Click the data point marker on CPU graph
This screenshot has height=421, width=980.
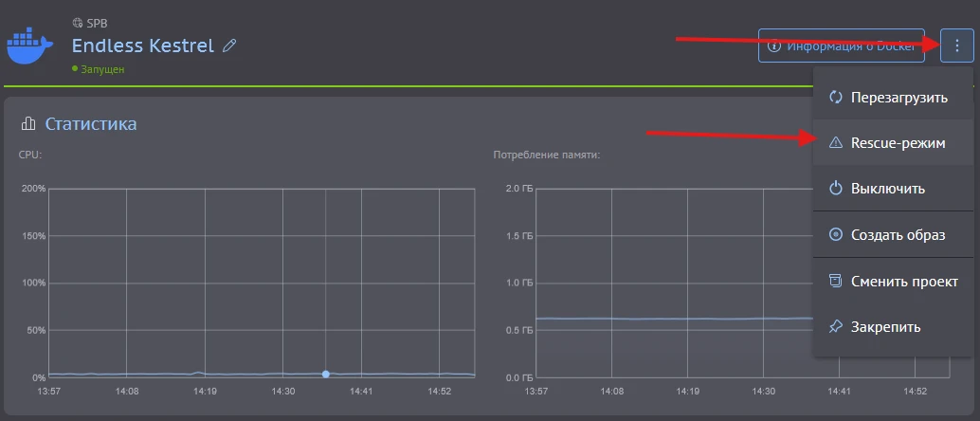coord(326,375)
